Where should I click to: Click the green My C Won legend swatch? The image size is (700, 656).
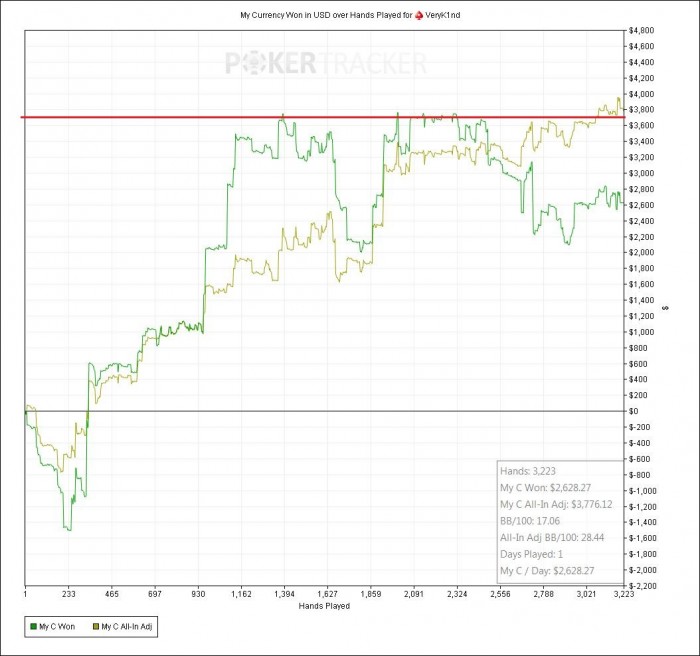click(33, 627)
